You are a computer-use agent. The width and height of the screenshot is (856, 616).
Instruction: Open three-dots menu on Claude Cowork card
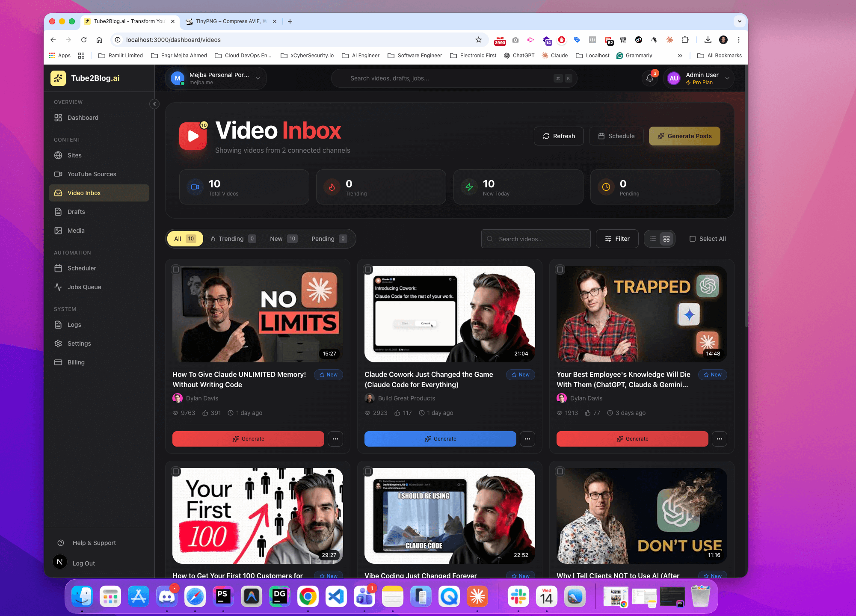(x=527, y=439)
